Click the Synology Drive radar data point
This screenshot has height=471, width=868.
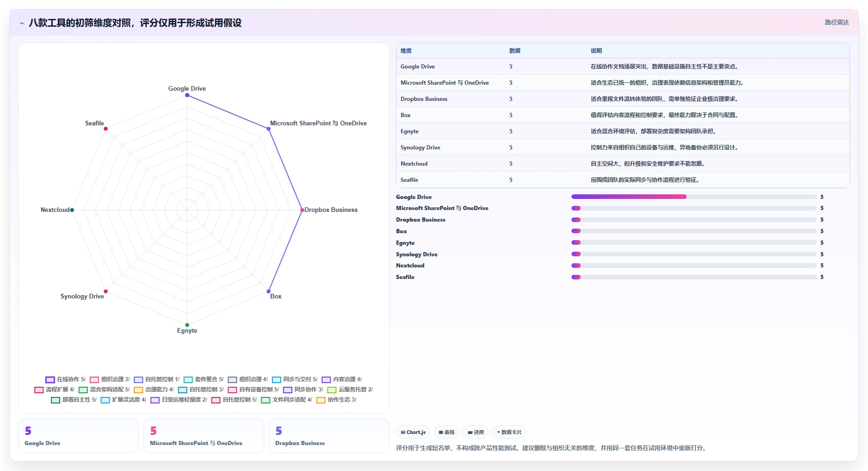pyautogui.click(x=105, y=291)
